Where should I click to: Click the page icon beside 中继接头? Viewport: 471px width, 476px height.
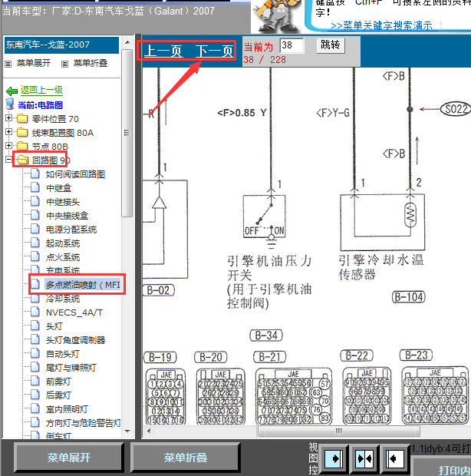pyautogui.click(x=35, y=201)
